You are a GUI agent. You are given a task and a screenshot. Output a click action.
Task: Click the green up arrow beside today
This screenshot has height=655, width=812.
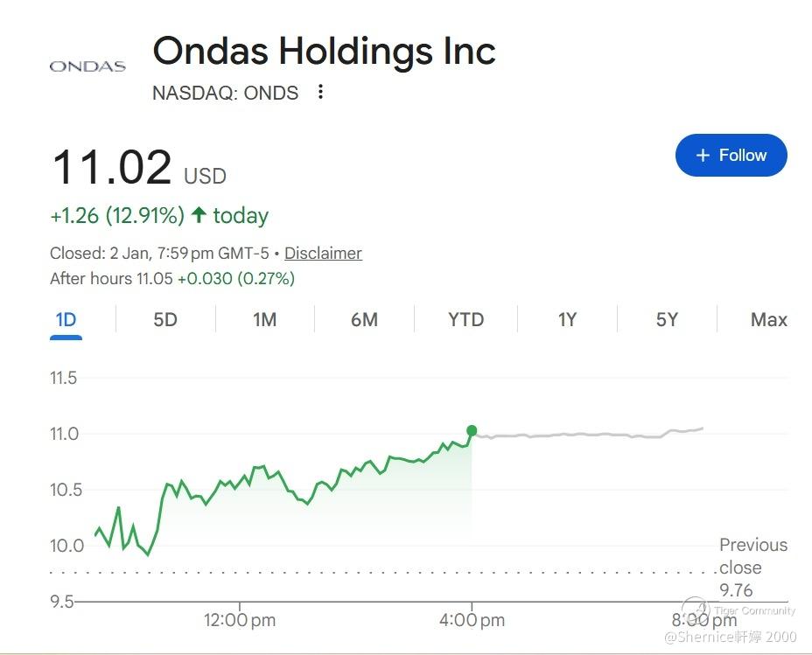199,215
